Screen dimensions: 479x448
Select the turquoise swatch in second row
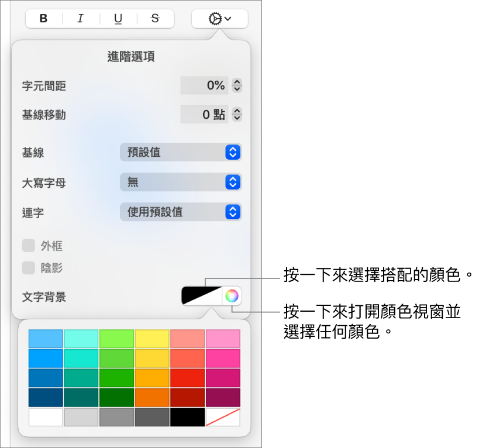click(81, 358)
